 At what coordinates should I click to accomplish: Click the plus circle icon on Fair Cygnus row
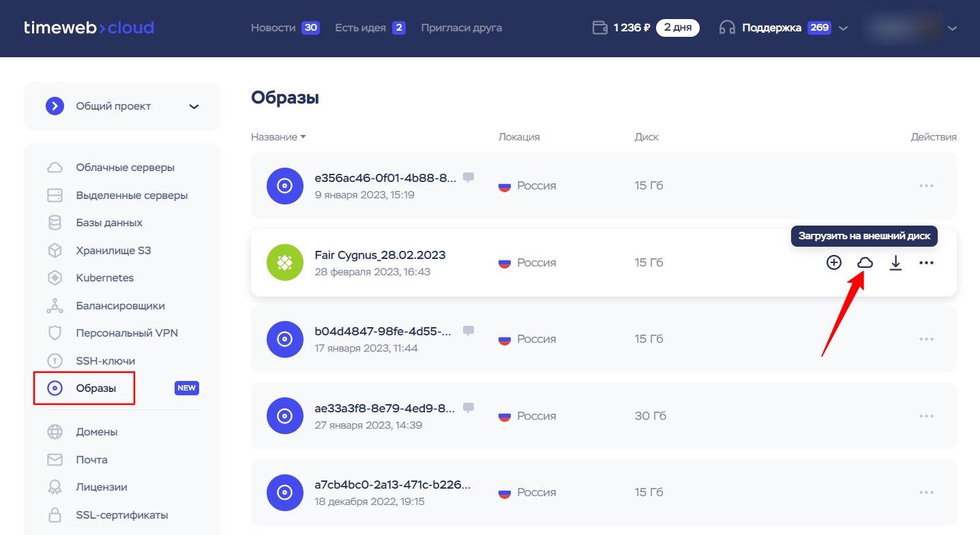[x=833, y=262]
